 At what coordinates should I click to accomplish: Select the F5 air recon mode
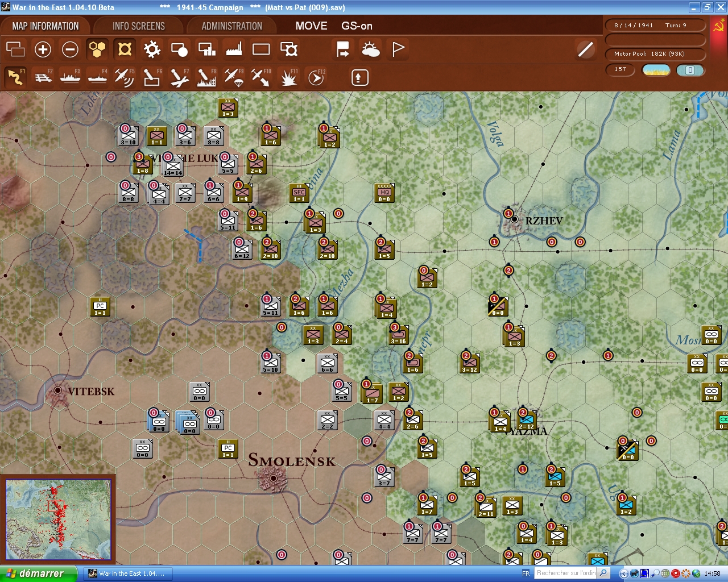pyautogui.click(x=125, y=77)
